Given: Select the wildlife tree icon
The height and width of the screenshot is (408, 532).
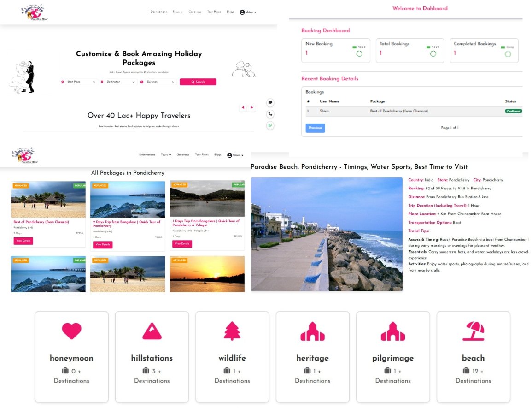Looking at the screenshot, I should point(232,331).
